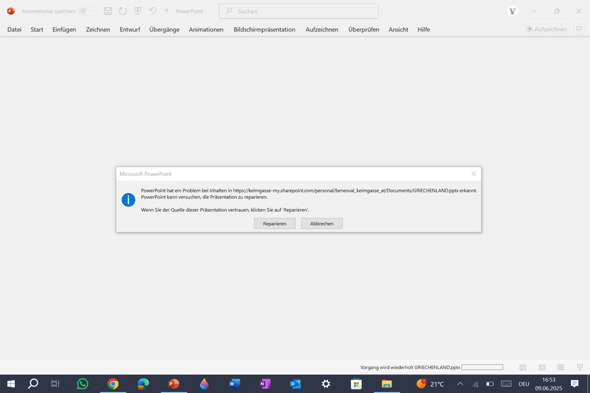Click the PowerPoint taskbar icon
The width and height of the screenshot is (590, 393).
[x=174, y=384]
